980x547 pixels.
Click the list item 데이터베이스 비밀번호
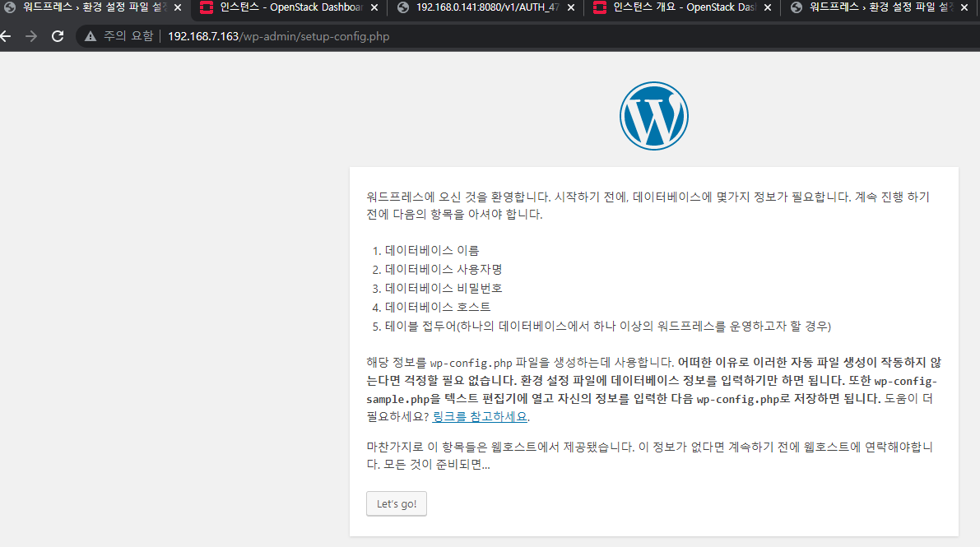pos(444,288)
